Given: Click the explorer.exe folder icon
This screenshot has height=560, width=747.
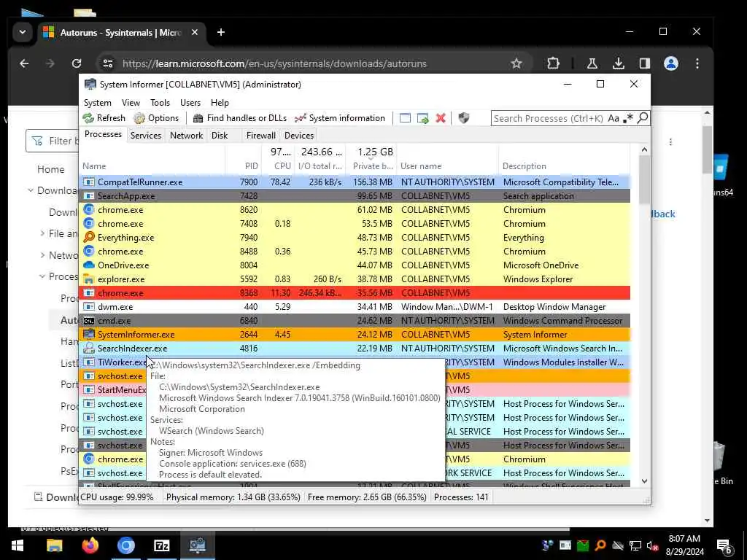Looking at the screenshot, I should tap(88, 279).
